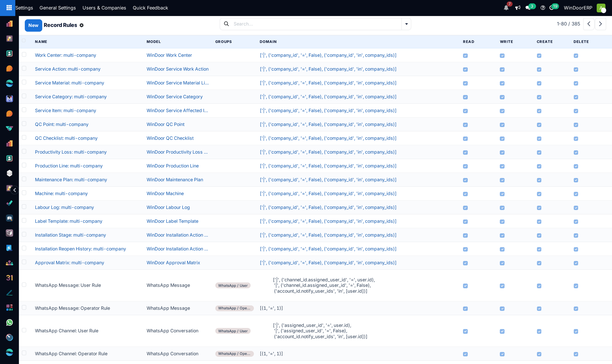Open WhatsApp Channel: Operator Rule row
The height and width of the screenshot is (364, 612).
71,353
